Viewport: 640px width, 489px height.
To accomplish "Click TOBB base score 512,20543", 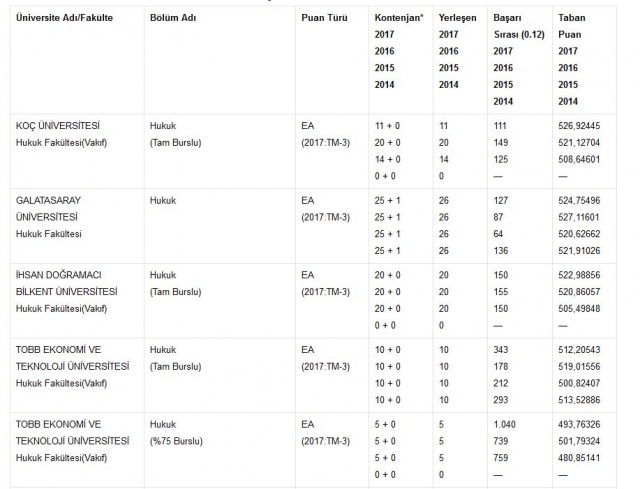I will [579, 350].
